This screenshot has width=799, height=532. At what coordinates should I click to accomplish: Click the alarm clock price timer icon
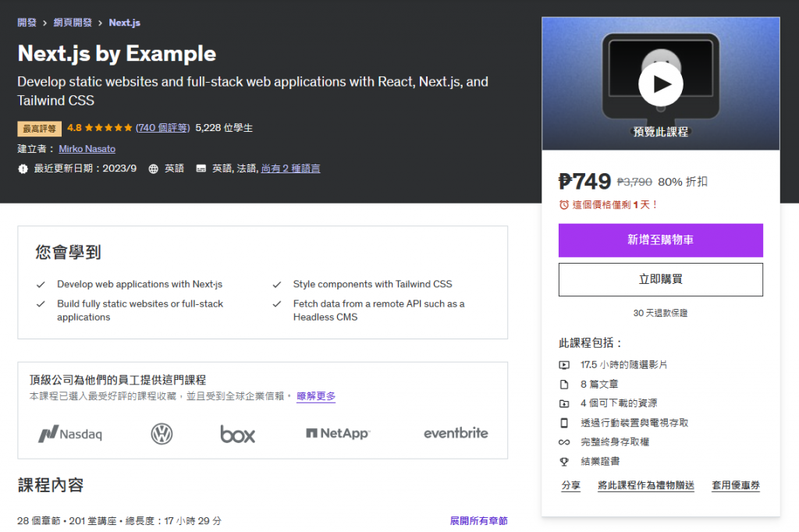pyautogui.click(x=563, y=205)
